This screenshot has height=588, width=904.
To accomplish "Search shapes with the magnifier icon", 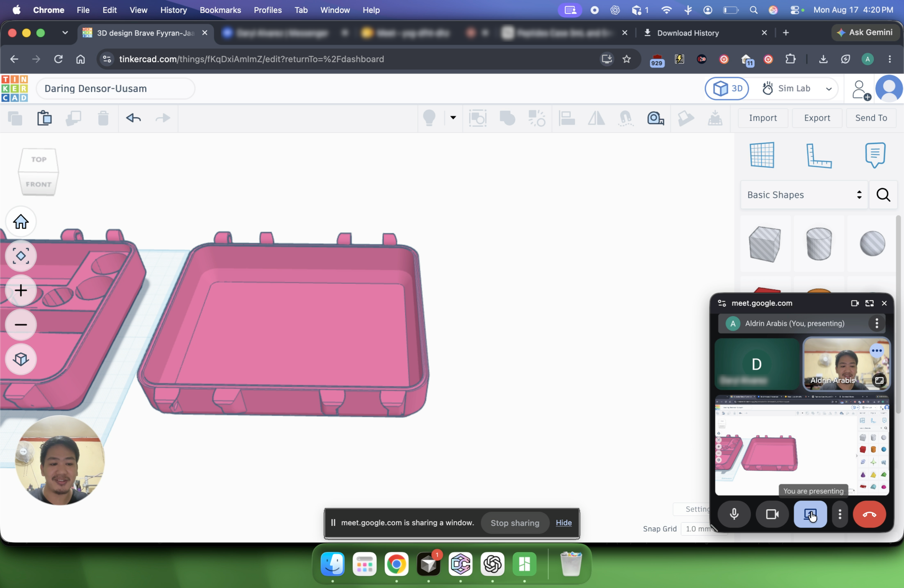I will tap(883, 195).
